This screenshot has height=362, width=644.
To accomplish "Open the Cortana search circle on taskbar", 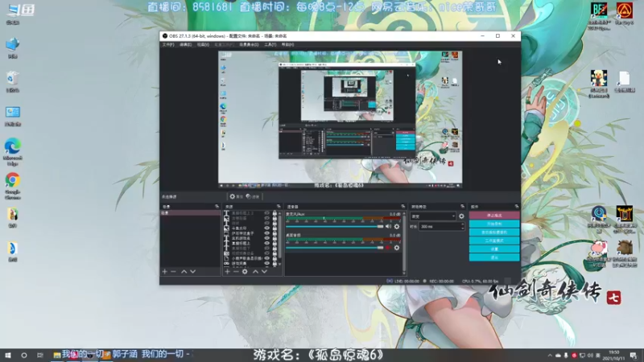I will click(x=24, y=355).
